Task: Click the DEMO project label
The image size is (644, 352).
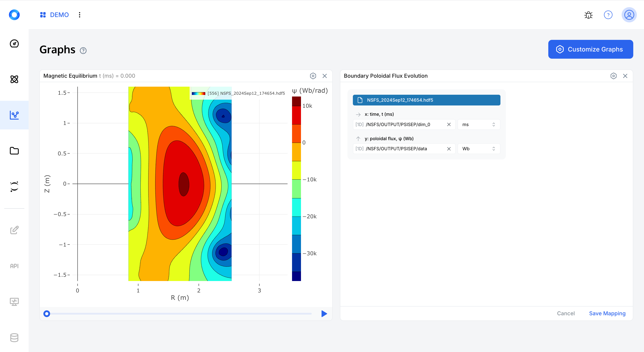Action: [59, 15]
